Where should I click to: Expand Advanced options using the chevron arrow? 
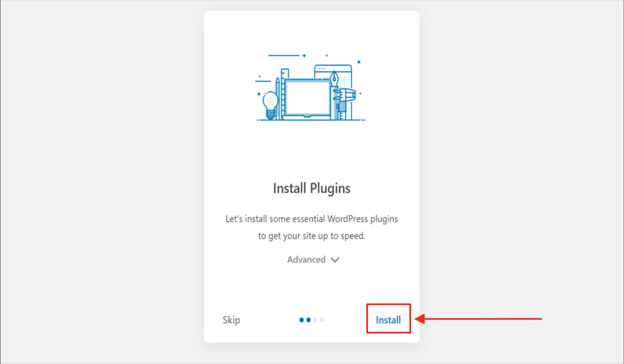tap(335, 260)
